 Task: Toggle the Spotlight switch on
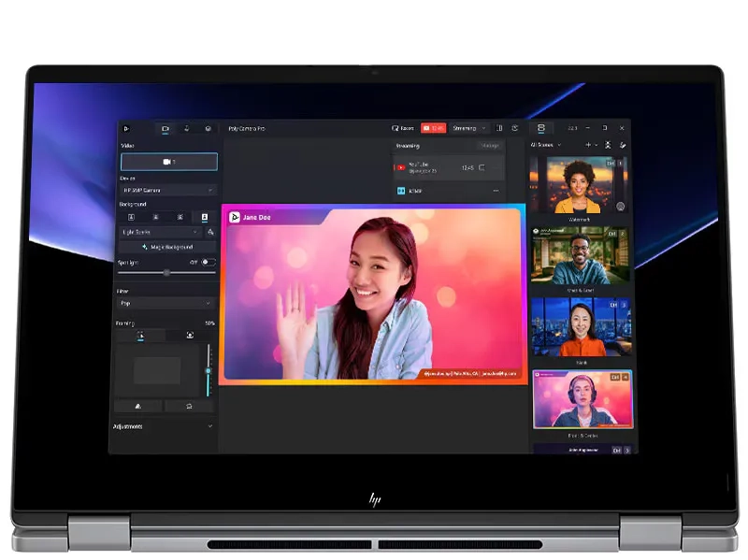pyautogui.click(x=208, y=262)
